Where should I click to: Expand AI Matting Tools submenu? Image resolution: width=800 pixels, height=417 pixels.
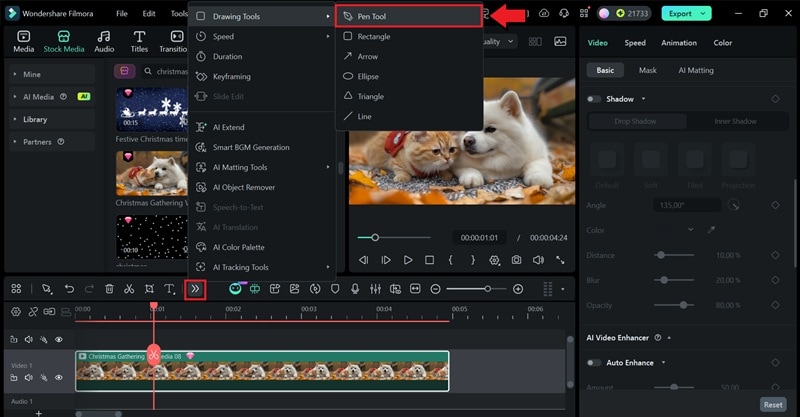coord(262,167)
